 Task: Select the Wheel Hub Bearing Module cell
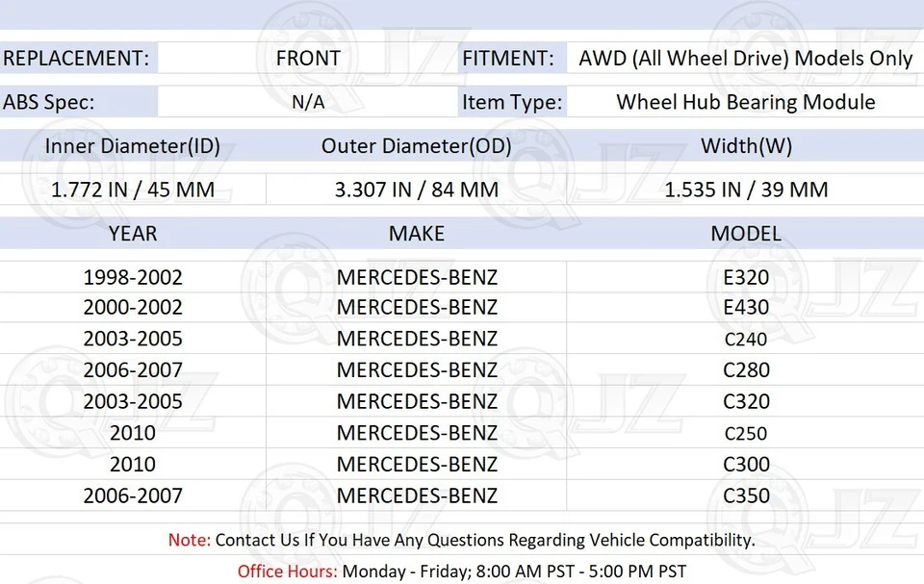tap(745, 102)
